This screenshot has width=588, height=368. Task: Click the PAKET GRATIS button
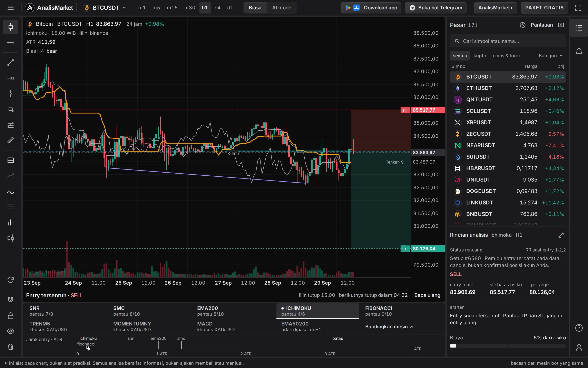pos(544,8)
